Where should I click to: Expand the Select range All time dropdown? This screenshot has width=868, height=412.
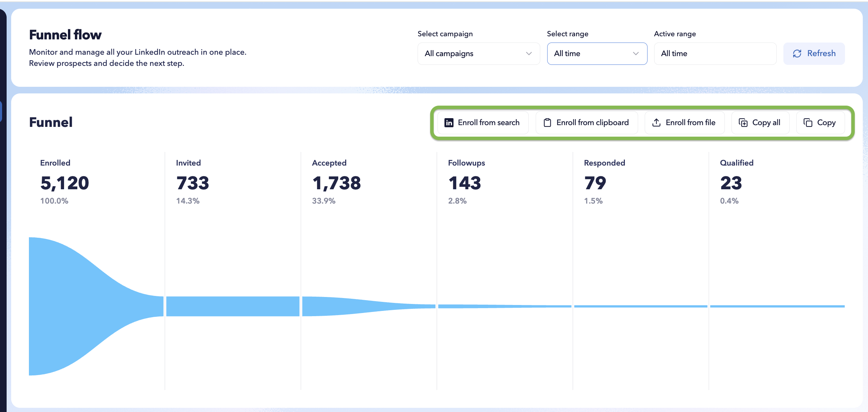(597, 54)
